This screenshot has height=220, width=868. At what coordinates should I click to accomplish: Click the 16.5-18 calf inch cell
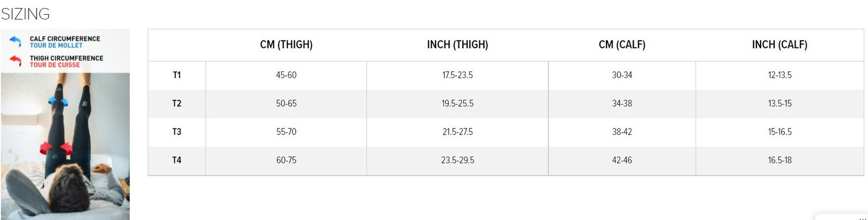click(780, 160)
